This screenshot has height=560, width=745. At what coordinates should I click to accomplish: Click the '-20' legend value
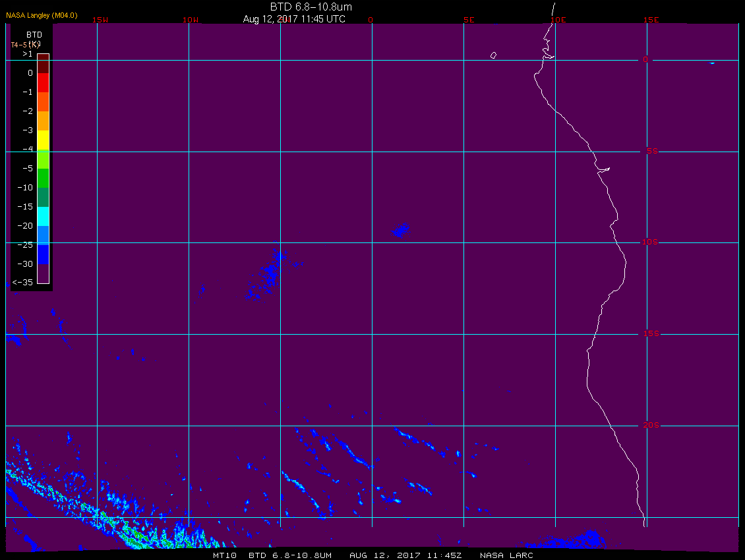coord(25,225)
